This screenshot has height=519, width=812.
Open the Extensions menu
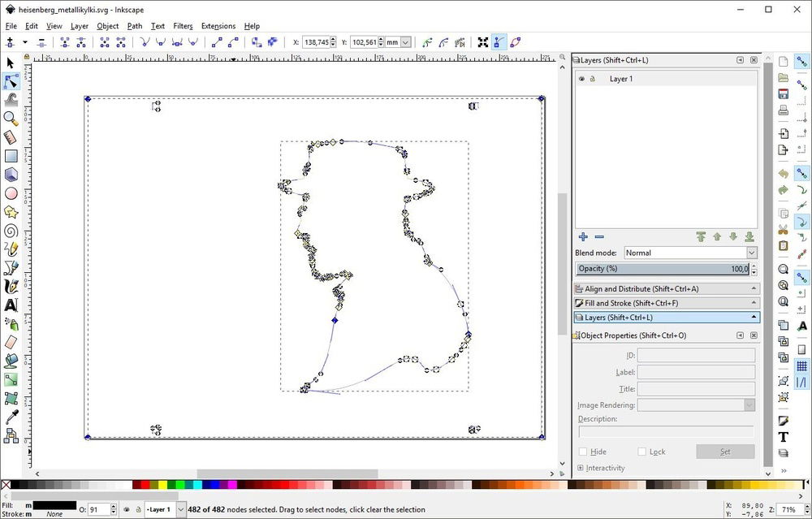(x=218, y=26)
